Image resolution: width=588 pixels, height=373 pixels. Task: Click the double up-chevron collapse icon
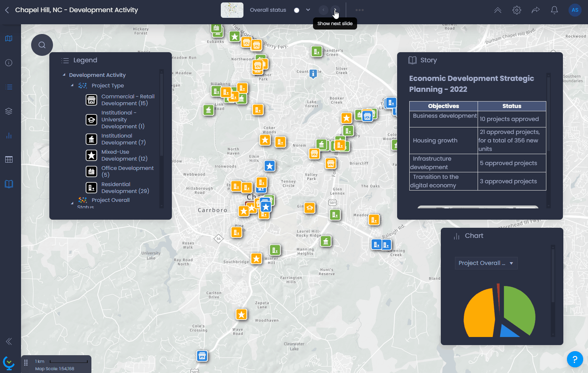click(498, 10)
